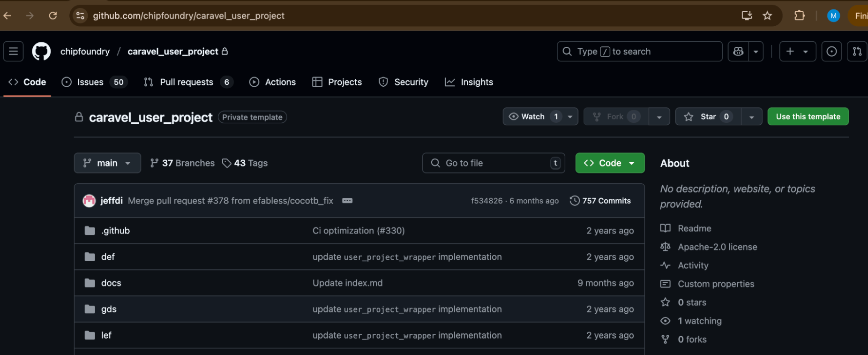Open the issues inbox icon in header

tap(831, 52)
